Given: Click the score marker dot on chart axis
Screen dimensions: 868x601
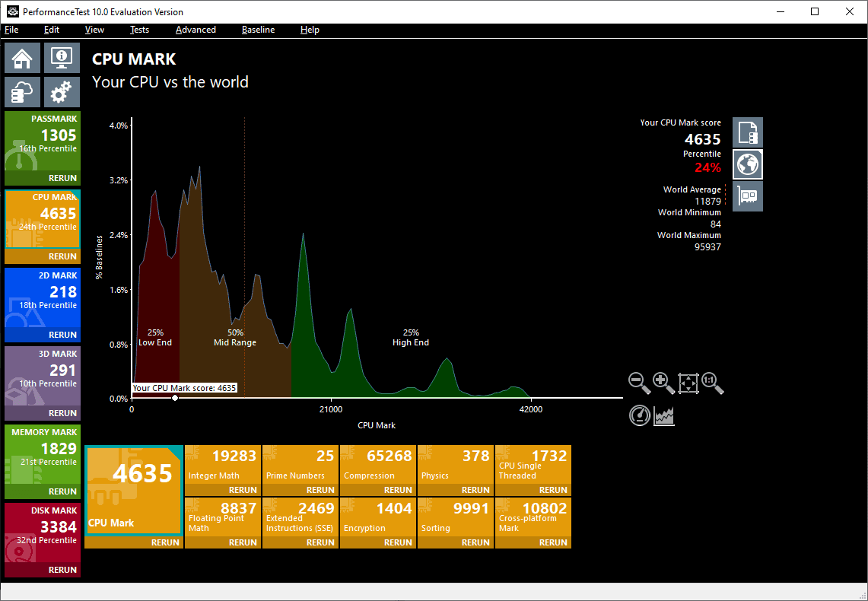Looking at the screenshot, I should point(175,398).
